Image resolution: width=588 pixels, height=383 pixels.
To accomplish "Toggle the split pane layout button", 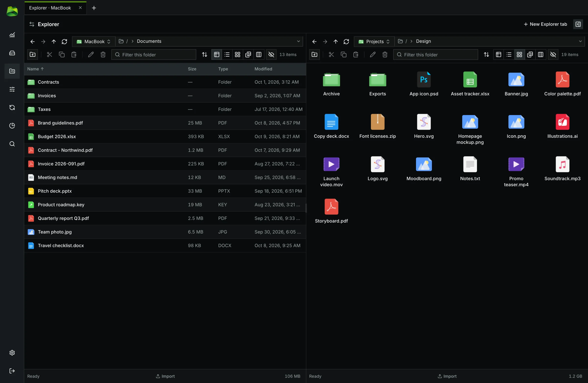I will pos(578,24).
